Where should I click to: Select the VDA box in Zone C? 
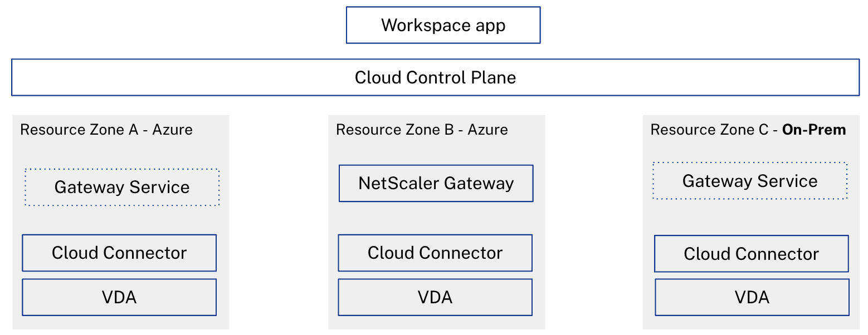point(752,297)
